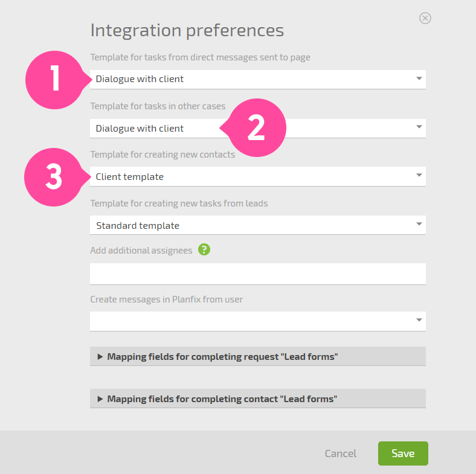The image size is (476, 474).
Task: Focus the Add additional assignees field
Action: coord(258,274)
